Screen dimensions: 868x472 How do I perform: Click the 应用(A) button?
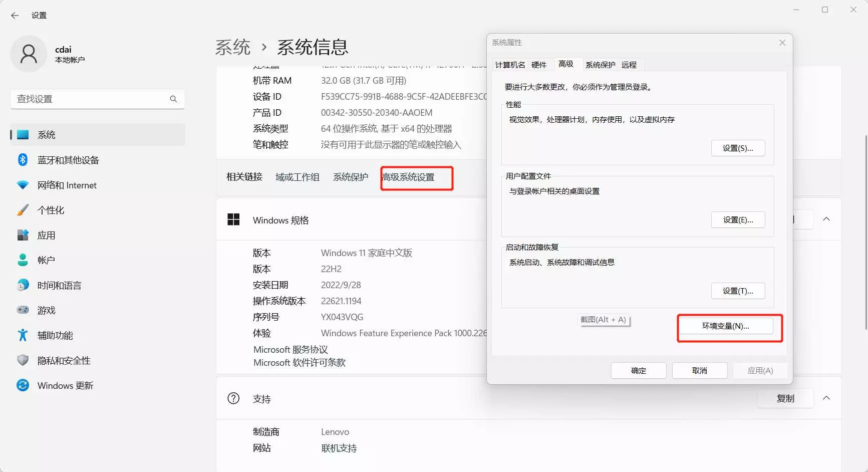760,370
